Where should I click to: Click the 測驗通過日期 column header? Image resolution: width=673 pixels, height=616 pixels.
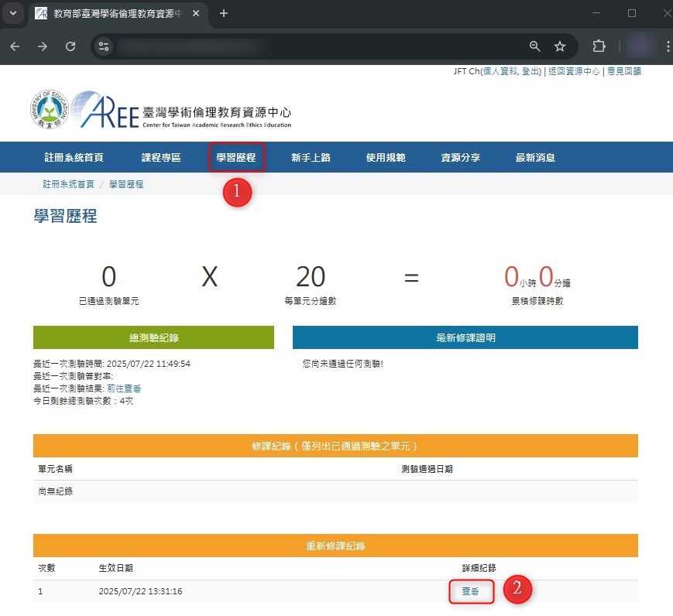[427, 469]
